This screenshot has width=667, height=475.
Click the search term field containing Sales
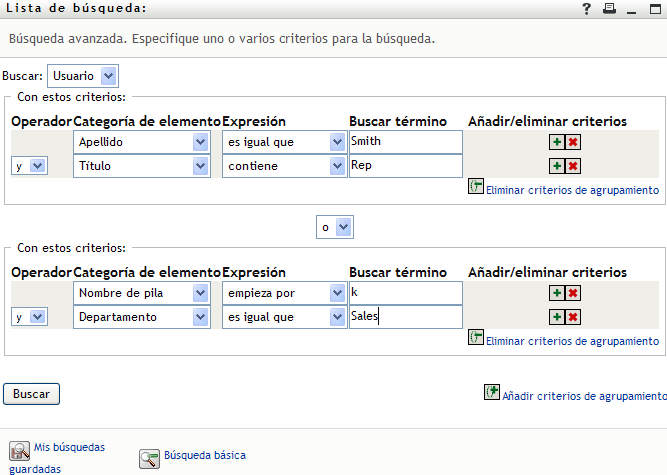(405, 317)
